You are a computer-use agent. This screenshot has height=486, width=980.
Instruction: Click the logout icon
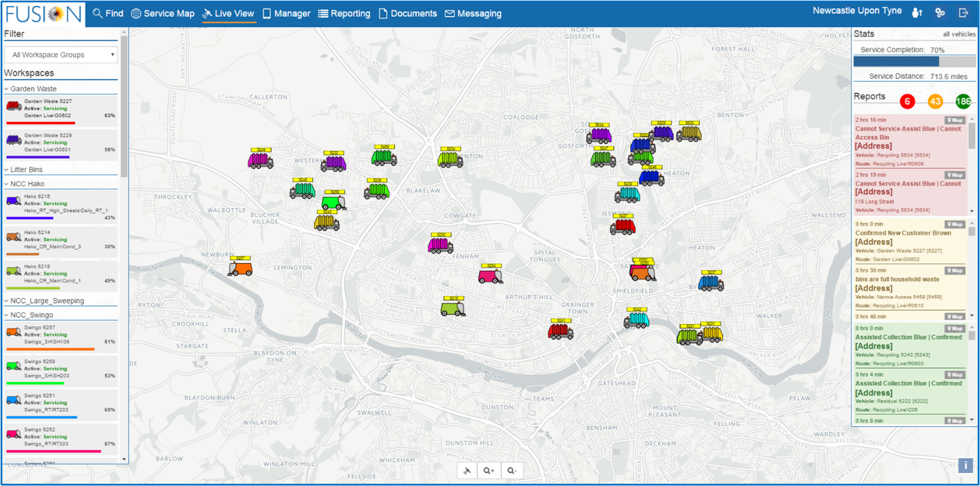pos(963,12)
